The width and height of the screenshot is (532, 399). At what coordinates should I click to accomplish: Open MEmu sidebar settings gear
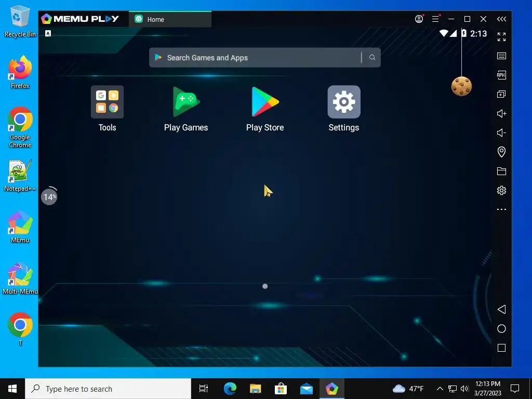pyautogui.click(x=501, y=190)
